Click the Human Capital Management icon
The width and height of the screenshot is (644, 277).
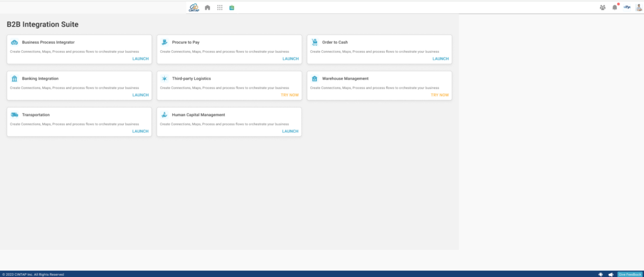tap(164, 115)
